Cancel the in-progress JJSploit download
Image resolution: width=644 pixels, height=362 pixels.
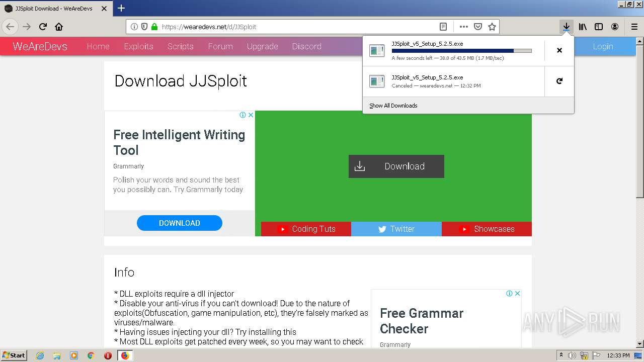559,50
